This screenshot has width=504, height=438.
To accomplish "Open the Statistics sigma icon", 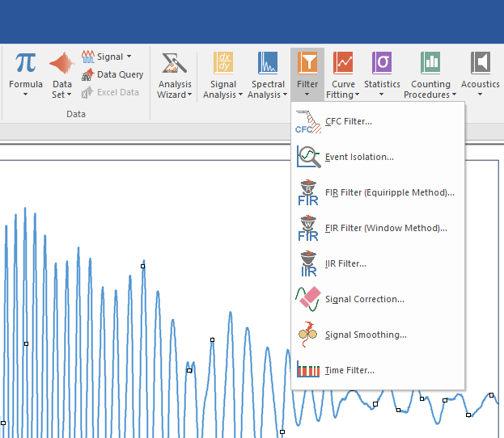I will pos(382,63).
